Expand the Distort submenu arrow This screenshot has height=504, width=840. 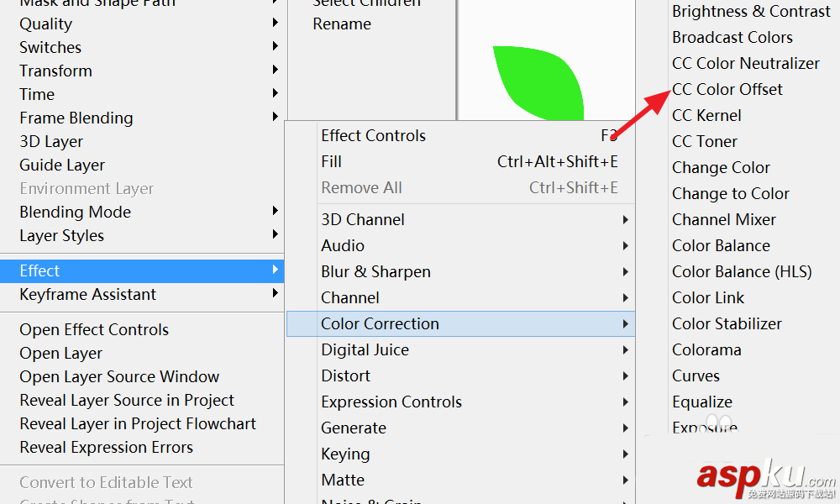[x=625, y=375]
